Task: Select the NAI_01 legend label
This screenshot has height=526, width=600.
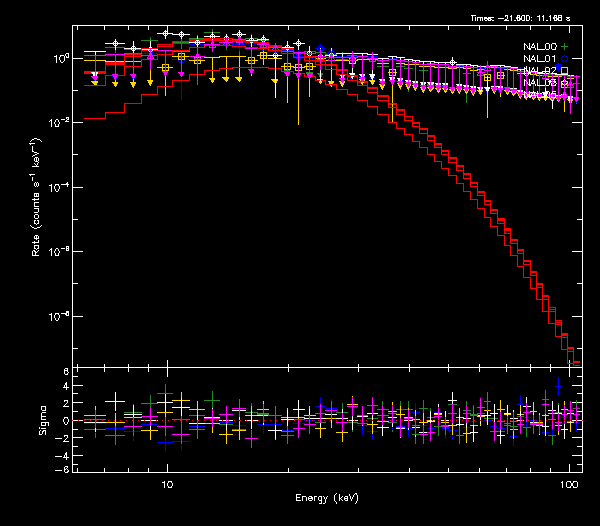Action: [x=540, y=59]
